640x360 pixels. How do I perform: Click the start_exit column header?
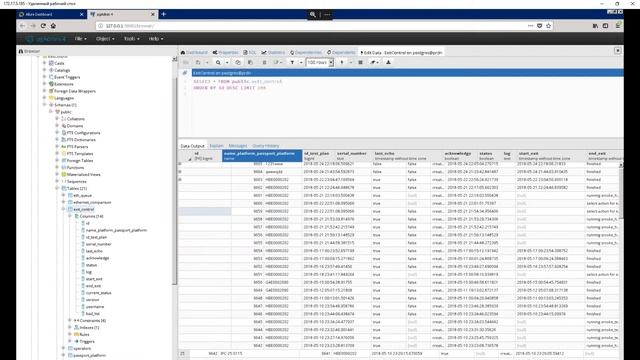point(552,156)
